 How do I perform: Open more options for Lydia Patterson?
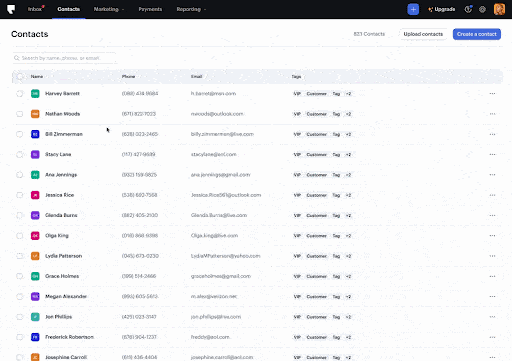(492, 256)
